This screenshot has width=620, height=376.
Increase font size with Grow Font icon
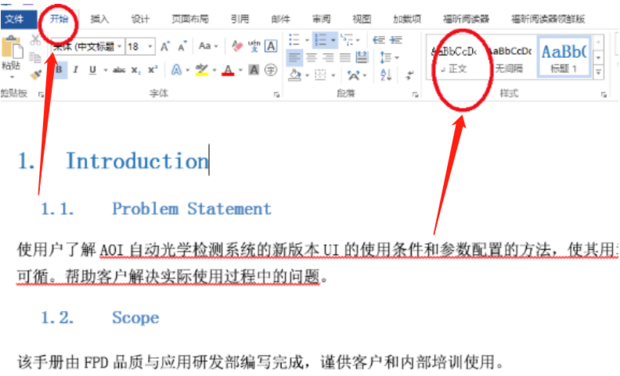[x=165, y=47]
